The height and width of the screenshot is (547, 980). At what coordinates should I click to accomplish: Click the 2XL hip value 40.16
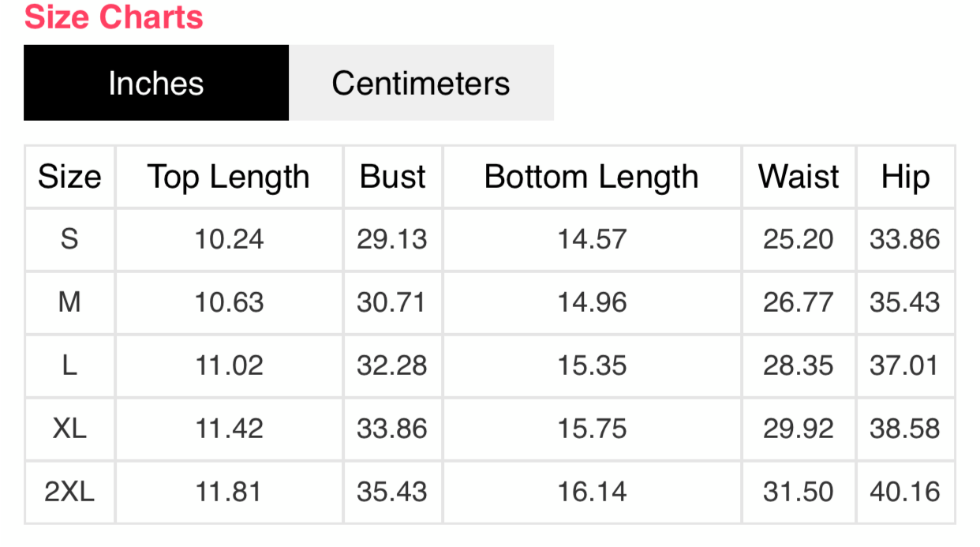pos(905,492)
